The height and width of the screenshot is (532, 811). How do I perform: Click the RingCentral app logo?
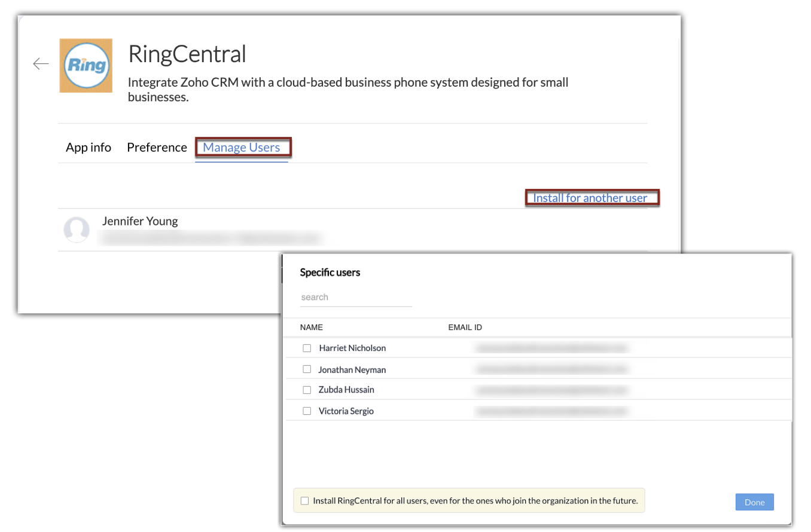(x=86, y=65)
